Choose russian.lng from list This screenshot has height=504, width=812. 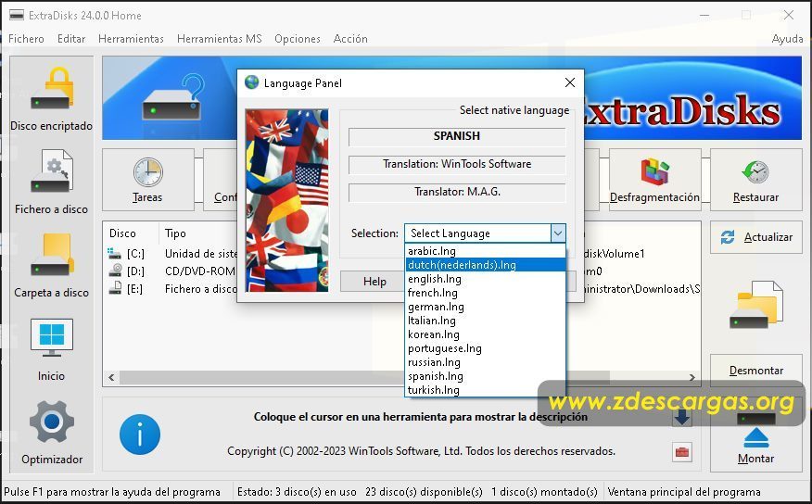485,362
